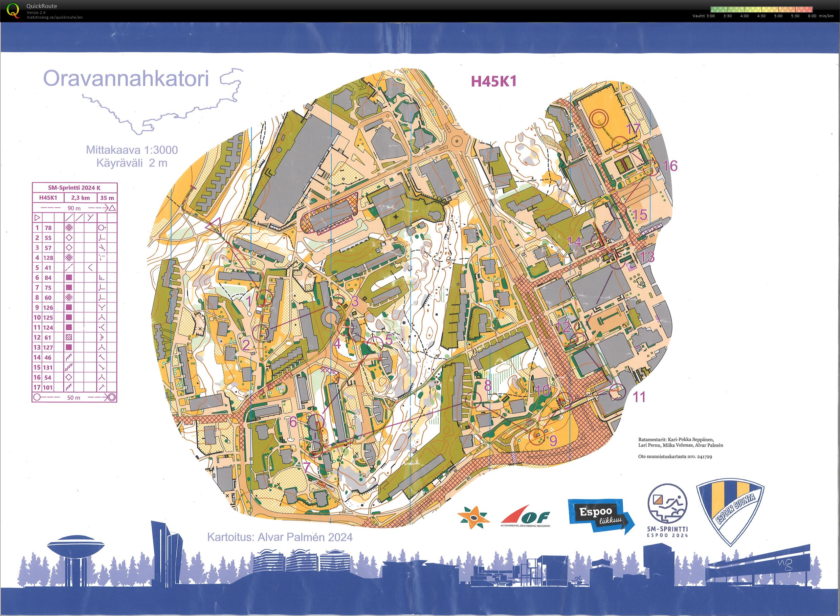Click the '90 m' start distance row
Viewport: 840px width, 616px height.
coord(74,208)
